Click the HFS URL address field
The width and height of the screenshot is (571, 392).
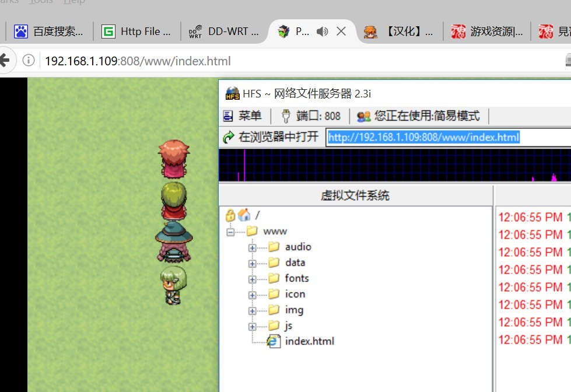[449, 137]
